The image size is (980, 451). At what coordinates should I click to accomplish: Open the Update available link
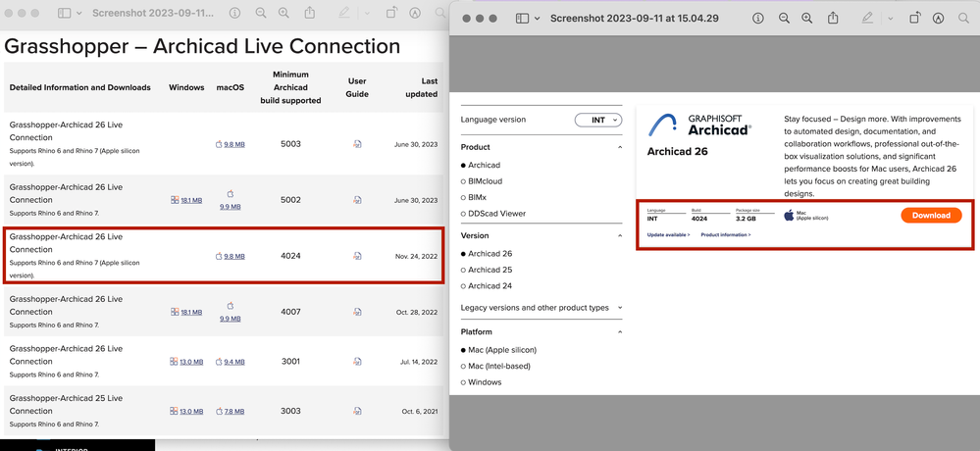[x=669, y=235]
